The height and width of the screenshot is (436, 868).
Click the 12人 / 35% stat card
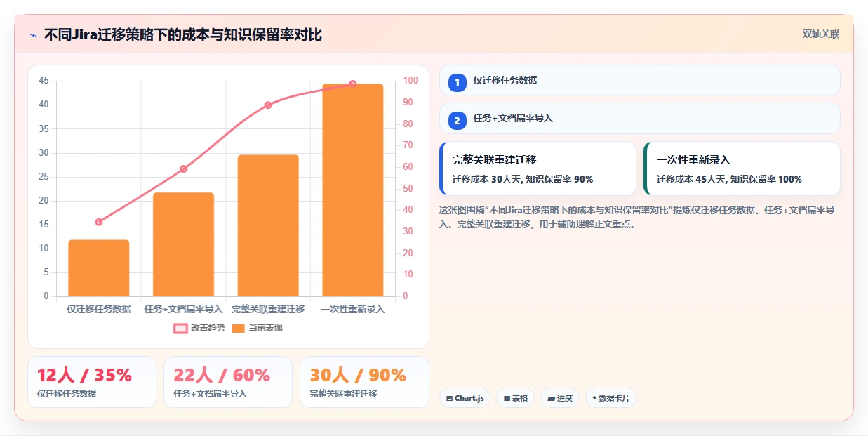[x=91, y=382]
